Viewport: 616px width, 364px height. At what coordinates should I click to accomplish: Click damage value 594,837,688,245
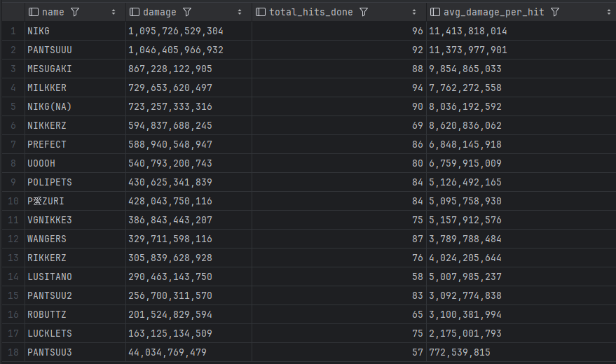[170, 125]
